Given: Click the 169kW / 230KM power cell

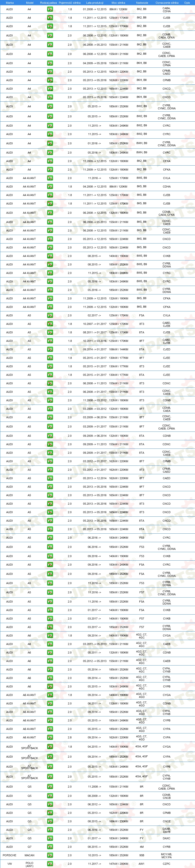Looking at the screenshot, I should click(118, 821).
